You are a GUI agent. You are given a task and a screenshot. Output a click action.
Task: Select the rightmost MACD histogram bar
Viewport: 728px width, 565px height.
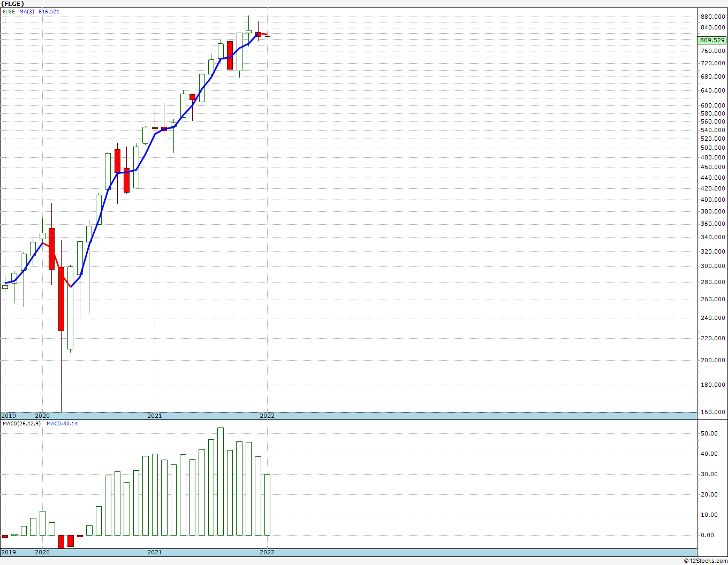pyautogui.click(x=267, y=505)
